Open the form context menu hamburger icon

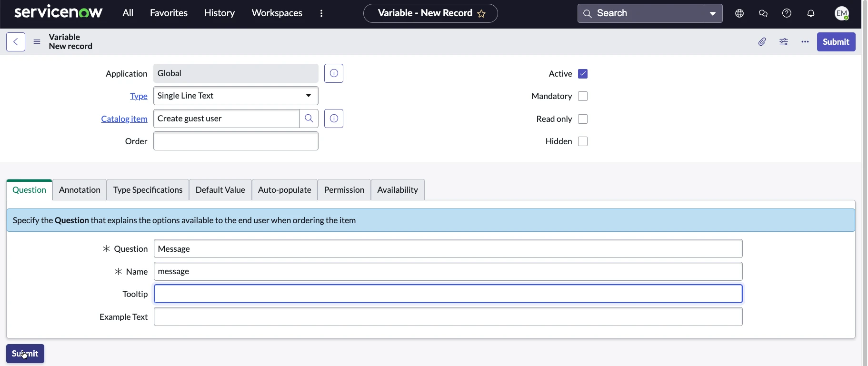[37, 42]
